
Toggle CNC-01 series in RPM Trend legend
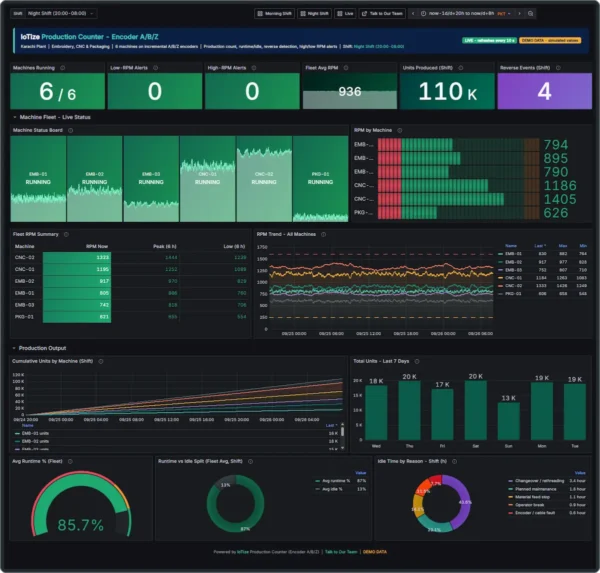(513, 278)
